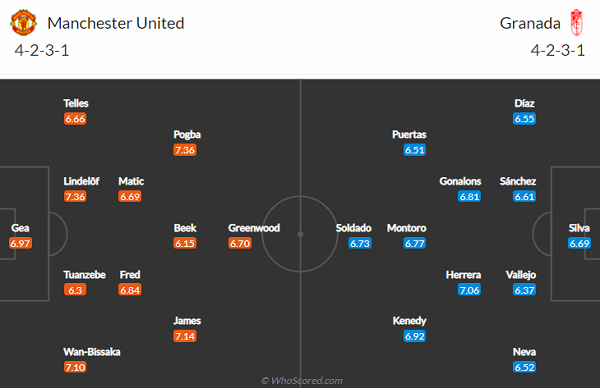Click the Granada club crest icon

576,23
